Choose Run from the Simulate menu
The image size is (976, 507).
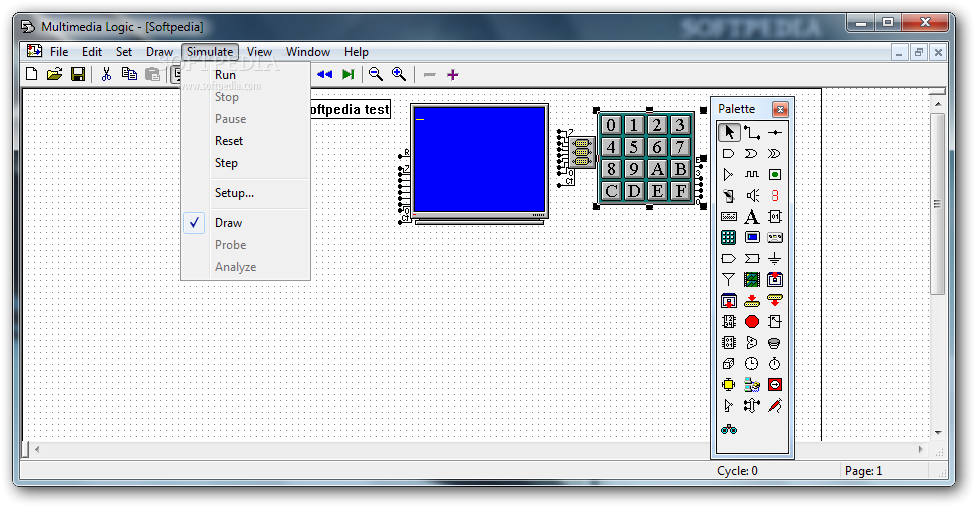(x=246, y=75)
